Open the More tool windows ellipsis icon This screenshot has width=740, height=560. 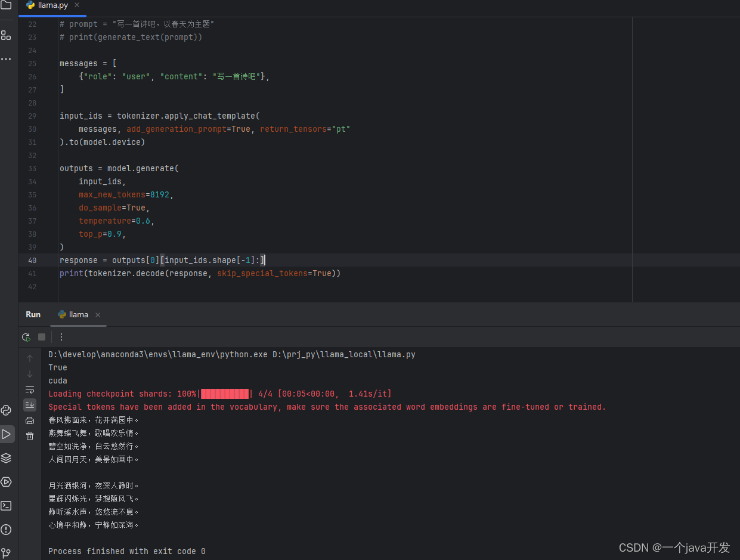pyautogui.click(x=6, y=59)
